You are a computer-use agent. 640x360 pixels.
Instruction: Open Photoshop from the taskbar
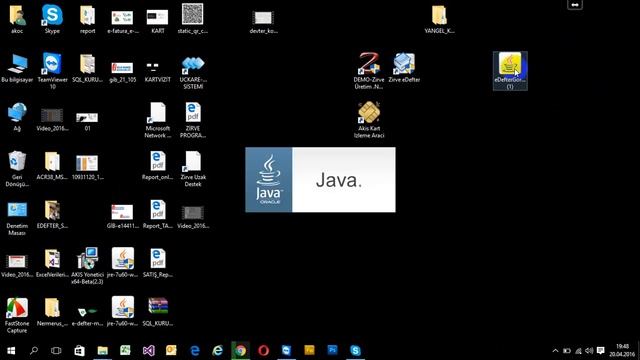click(x=332, y=350)
